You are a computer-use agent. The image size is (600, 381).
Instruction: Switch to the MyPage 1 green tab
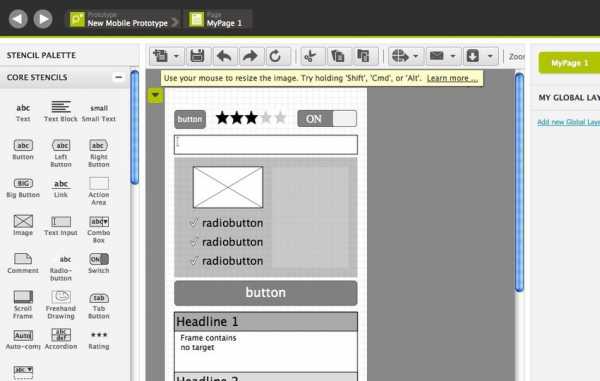(569, 63)
